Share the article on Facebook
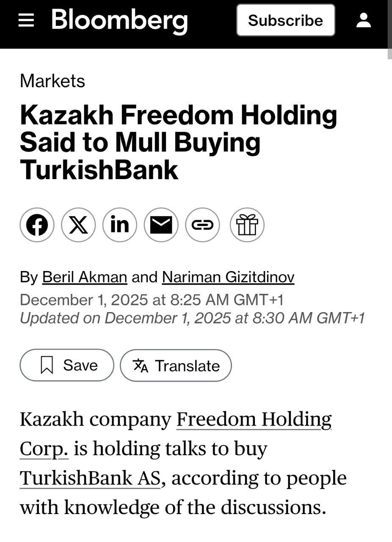The image size is (392, 542). pyautogui.click(x=37, y=225)
